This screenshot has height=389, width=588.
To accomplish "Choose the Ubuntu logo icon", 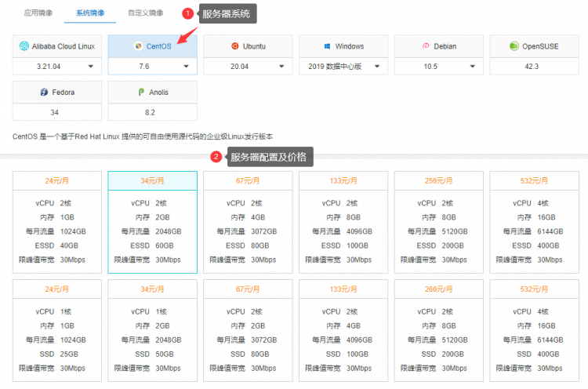I will pyautogui.click(x=234, y=46).
